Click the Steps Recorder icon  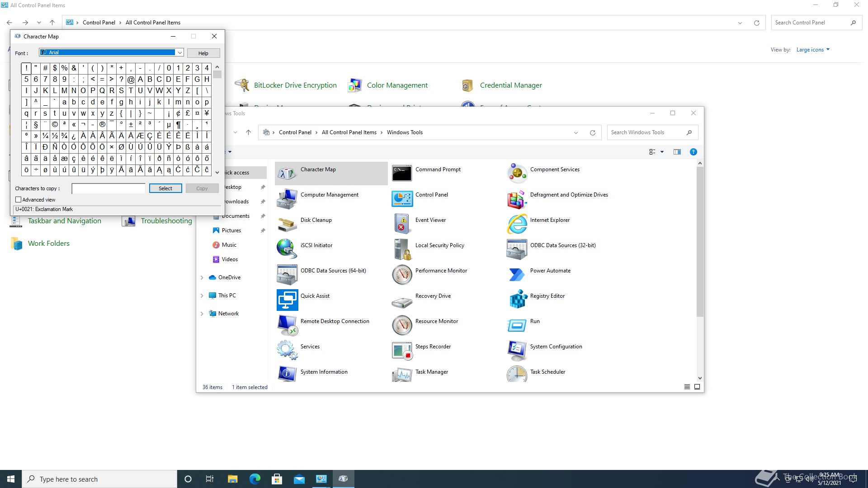pyautogui.click(x=402, y=350)
